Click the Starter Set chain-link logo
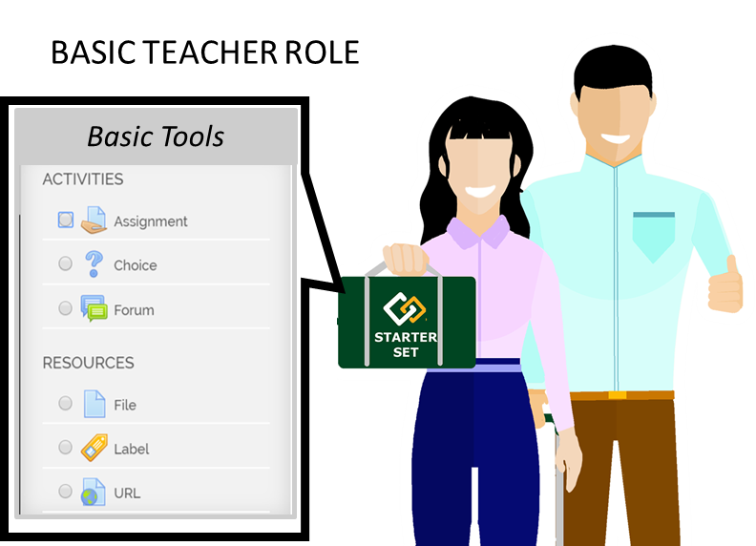This screenshot has height=546, width=756. coord(405,308)
